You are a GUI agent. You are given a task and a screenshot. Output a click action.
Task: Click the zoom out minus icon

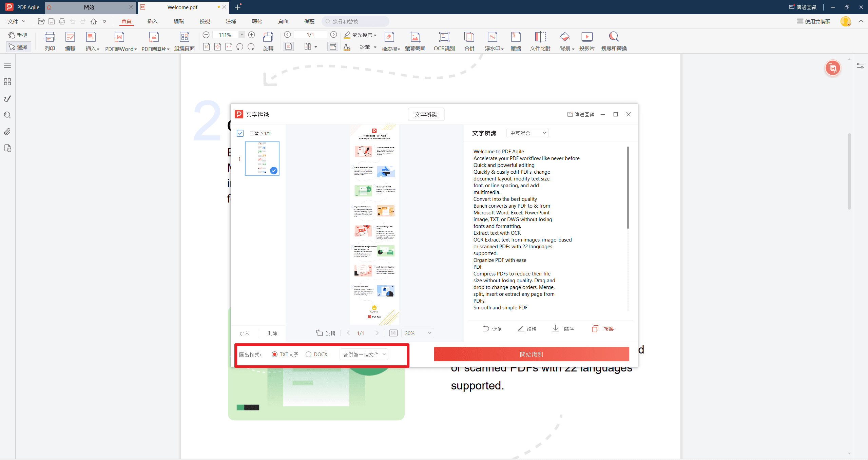[206, 35]
